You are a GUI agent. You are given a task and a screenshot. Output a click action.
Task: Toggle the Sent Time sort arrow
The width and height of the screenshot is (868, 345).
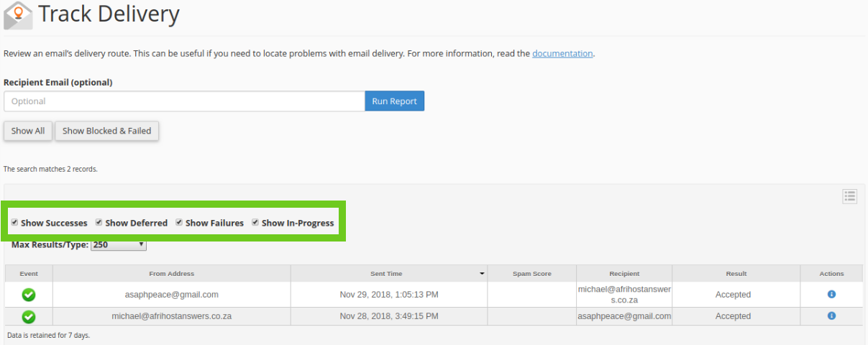[x=482, y=274]
